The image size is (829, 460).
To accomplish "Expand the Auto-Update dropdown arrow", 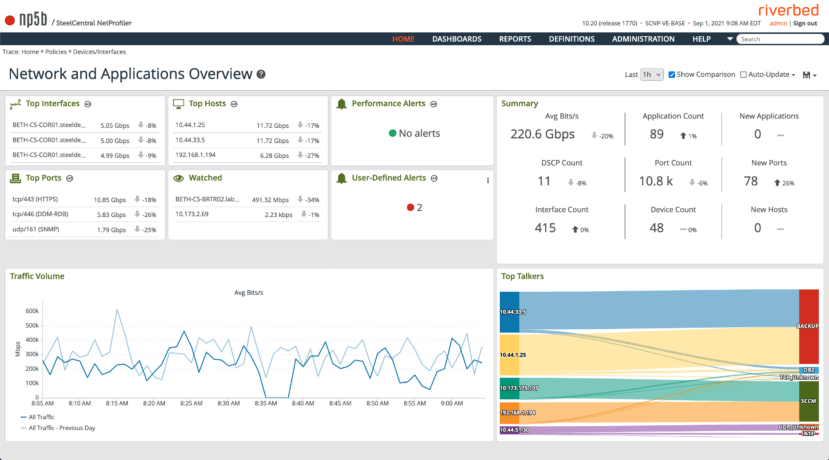I will coord(793,75).
